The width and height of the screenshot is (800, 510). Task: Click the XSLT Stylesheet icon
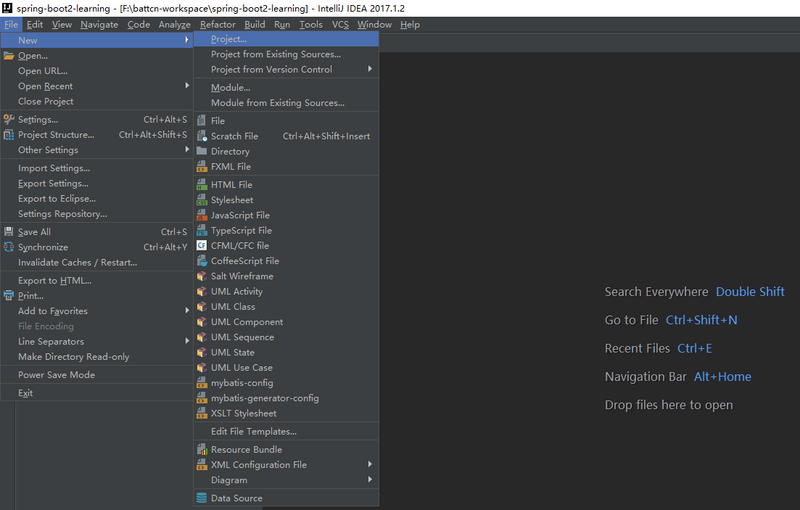pos(202,413)
